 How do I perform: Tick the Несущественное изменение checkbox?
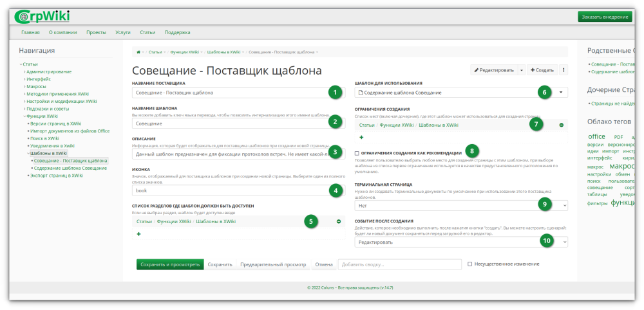point(470,264)
